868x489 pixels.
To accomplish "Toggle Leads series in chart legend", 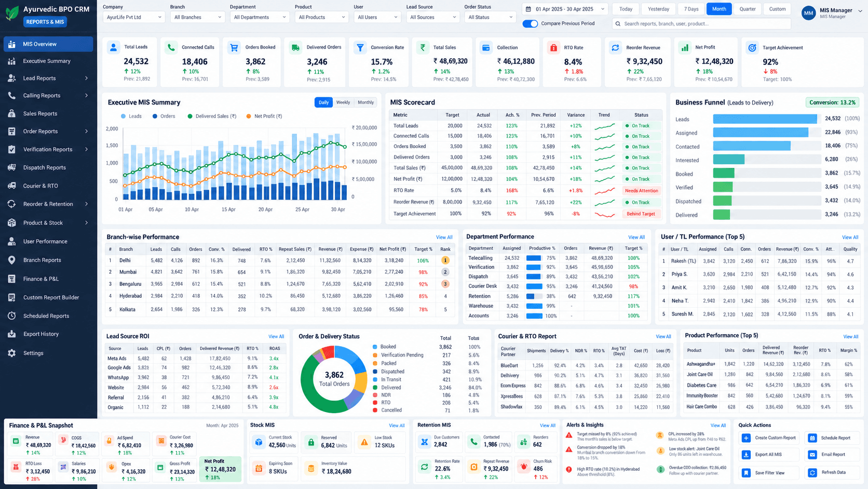I will [131, 116].
